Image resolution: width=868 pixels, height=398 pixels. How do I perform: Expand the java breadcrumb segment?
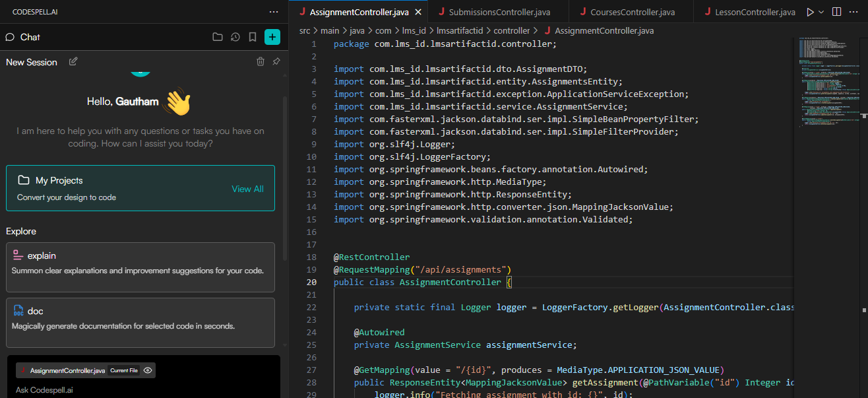tap(357, 30)
